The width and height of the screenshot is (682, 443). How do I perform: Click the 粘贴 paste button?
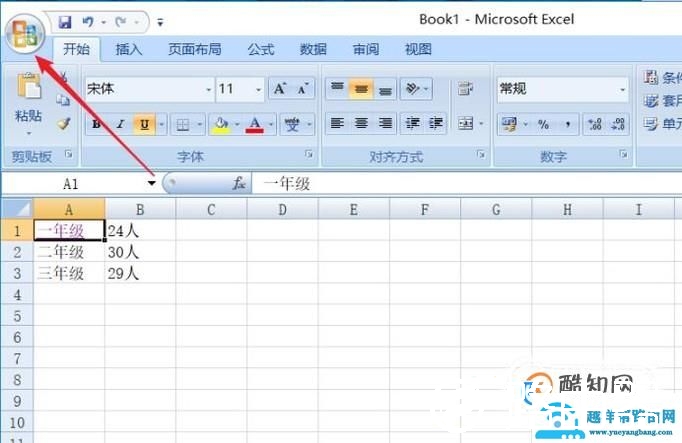click(29, 102)
